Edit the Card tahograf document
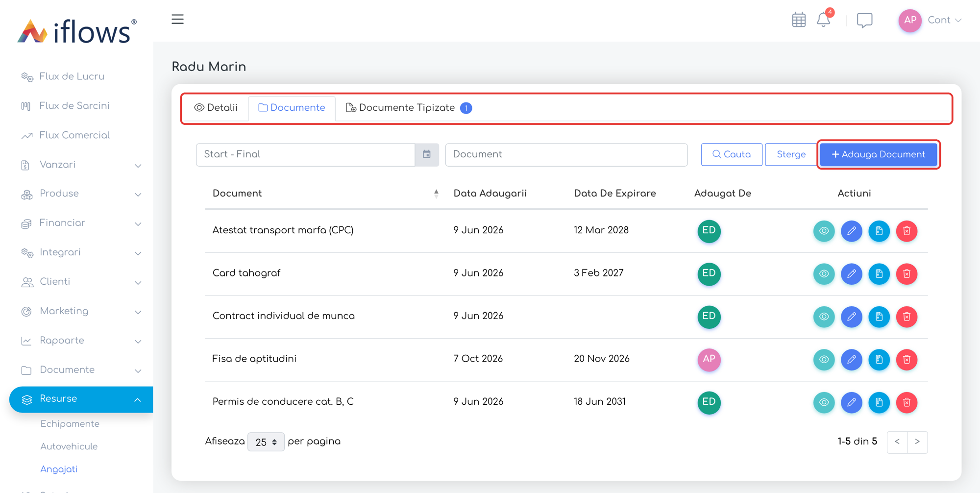980x493 pixels. pyautogui.click(x=852, y=273)
